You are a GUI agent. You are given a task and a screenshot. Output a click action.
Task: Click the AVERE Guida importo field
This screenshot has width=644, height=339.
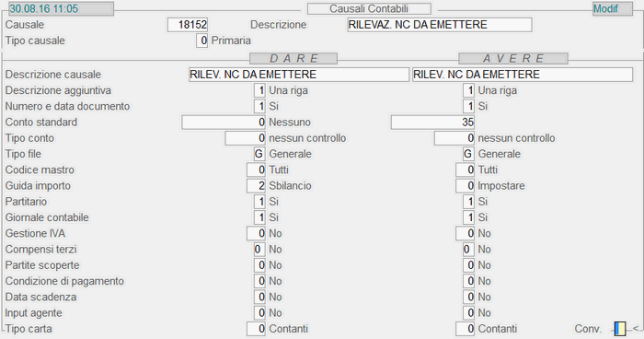click(x=465, y=186)
